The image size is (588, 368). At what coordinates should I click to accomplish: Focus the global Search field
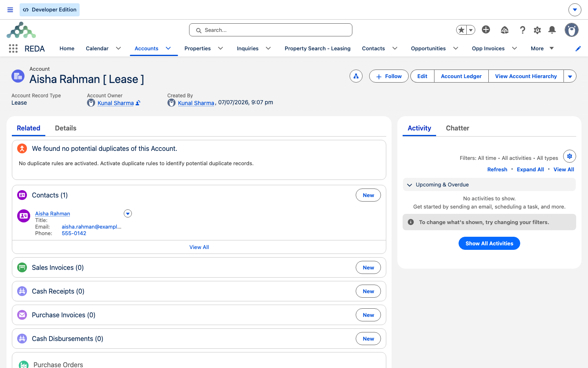271,30
